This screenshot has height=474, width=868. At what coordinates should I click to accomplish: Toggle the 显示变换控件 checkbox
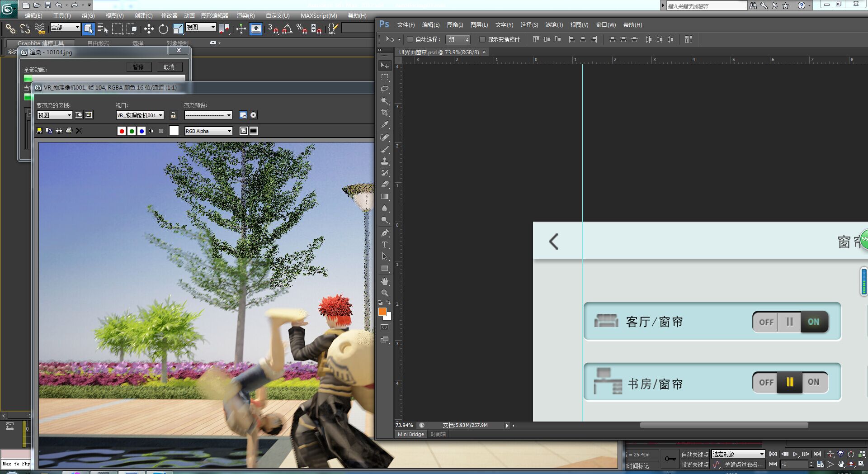(482, 39)
